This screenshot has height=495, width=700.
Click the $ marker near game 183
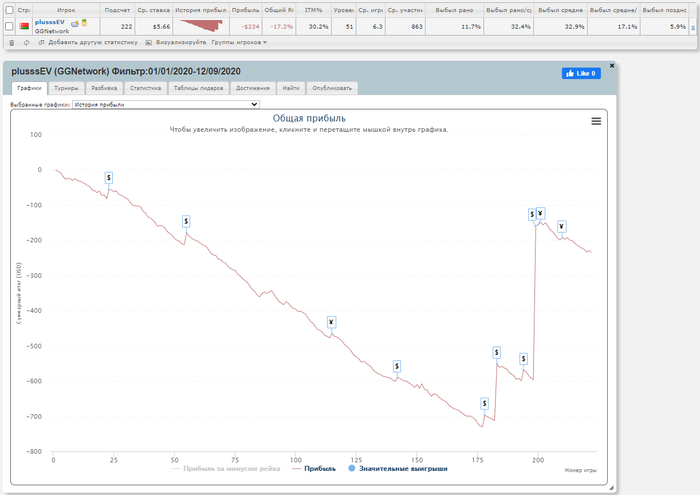point(496,353)
